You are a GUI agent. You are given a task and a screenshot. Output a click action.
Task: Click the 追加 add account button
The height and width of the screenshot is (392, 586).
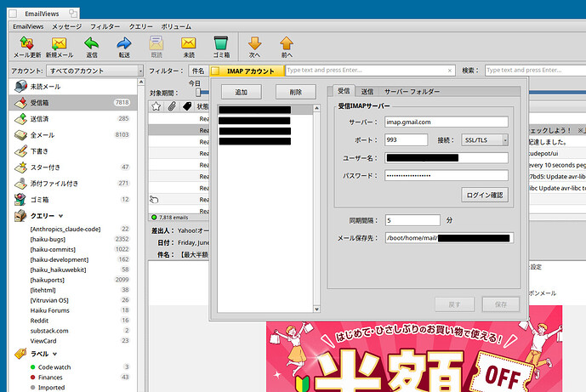point(241,92)
